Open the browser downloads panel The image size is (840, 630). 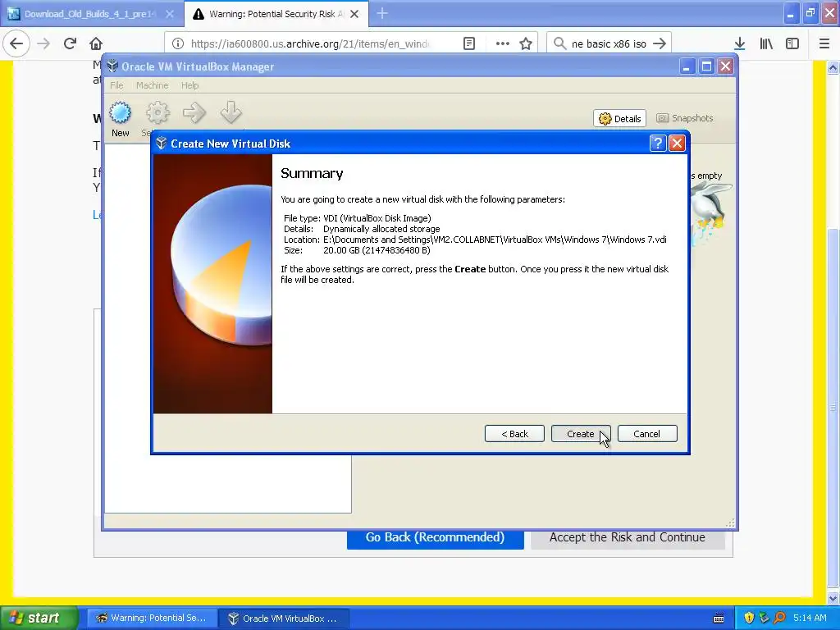[x=740, y=43]
